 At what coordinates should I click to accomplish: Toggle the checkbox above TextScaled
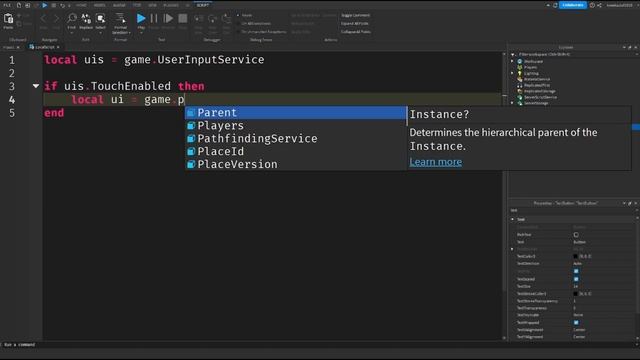click(x=576, y=271)
